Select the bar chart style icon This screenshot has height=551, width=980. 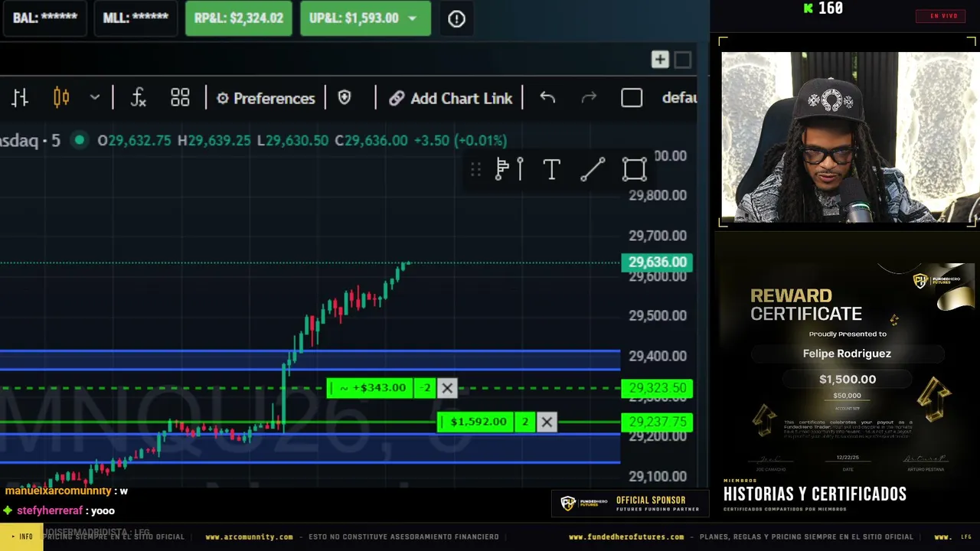click(20, 98)
